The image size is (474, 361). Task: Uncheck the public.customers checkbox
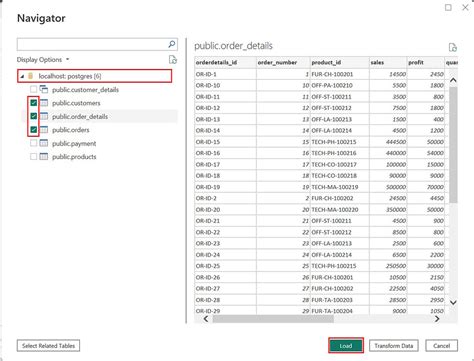point(33,103)
